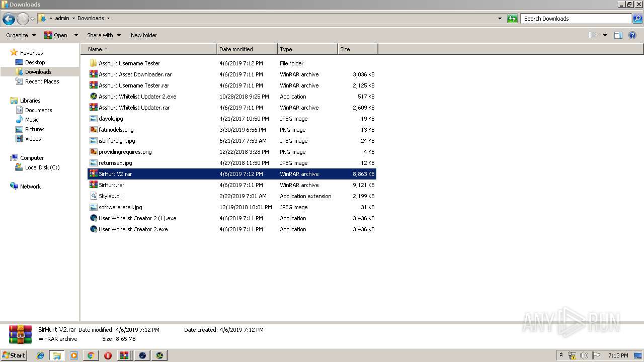Open Pictures library in sidebar
Screen dimensions: 644x362
[35, 129]
